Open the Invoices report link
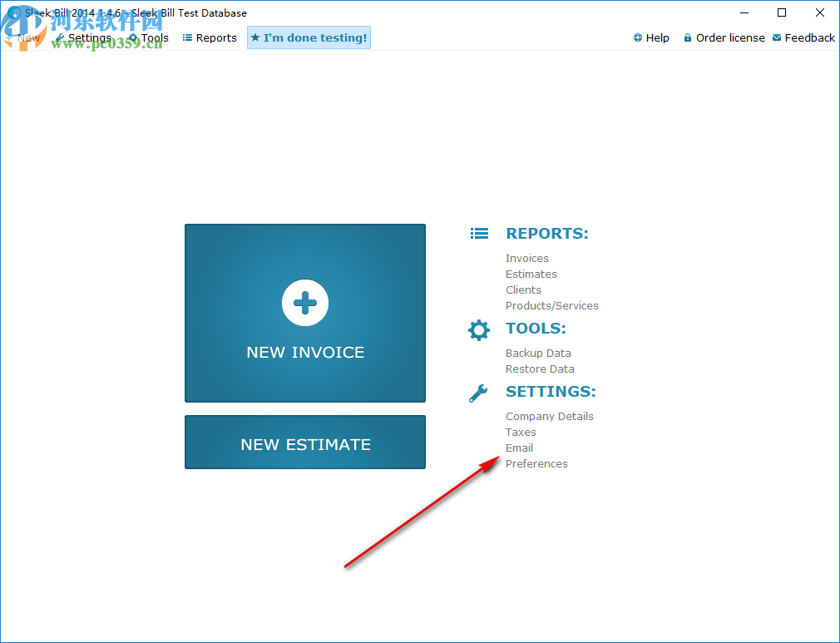This screenshot has width=840, height=643. (527, 258)
